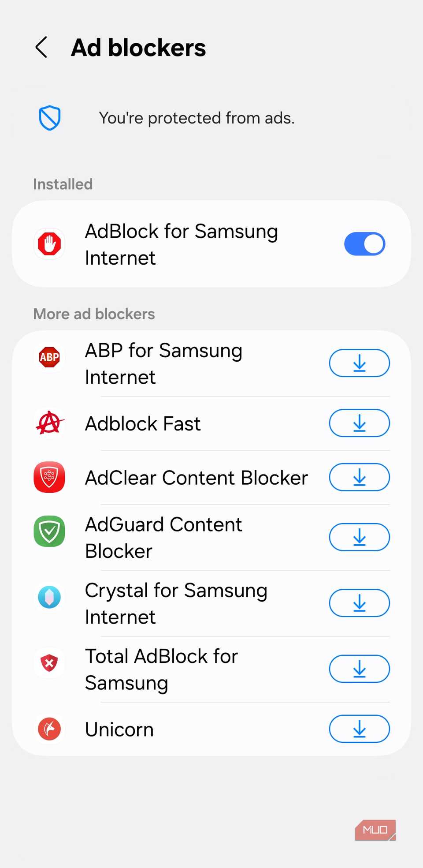Image resolution: width=423 pixels, height=868 pixels.
Task: Click the Total AdBlock shield icon
Action: (x=49, y=663)
